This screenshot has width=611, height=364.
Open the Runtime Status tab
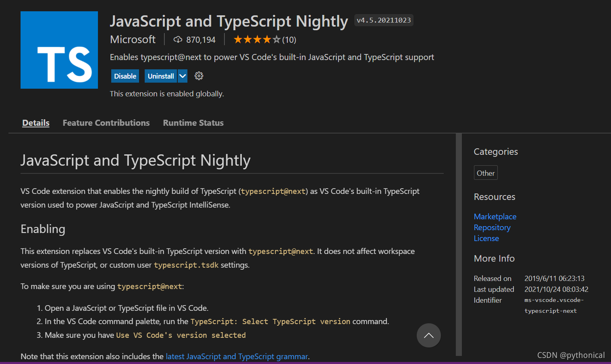[x=193, y=123]
